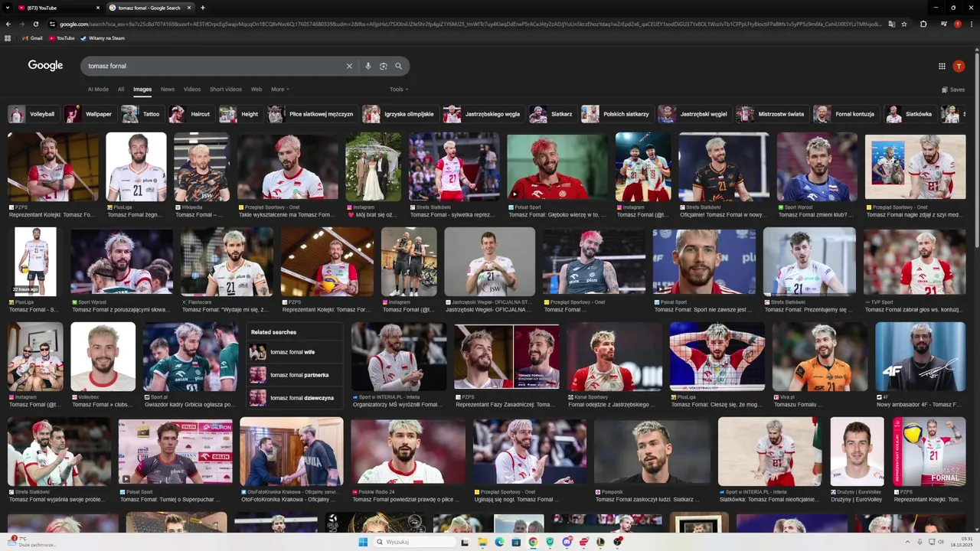Submit search with the magnifier icon

[398, 66]
